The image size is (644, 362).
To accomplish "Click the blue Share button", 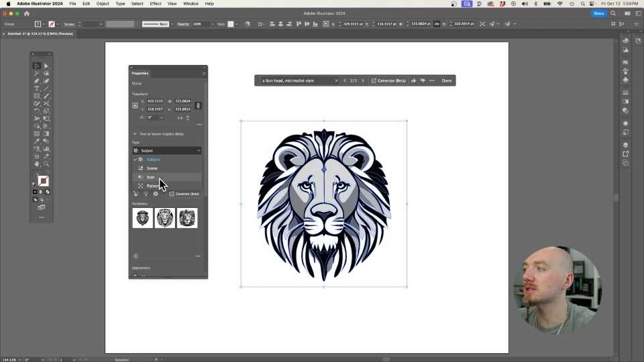I will pyautogui.click(x=598, y=13).
